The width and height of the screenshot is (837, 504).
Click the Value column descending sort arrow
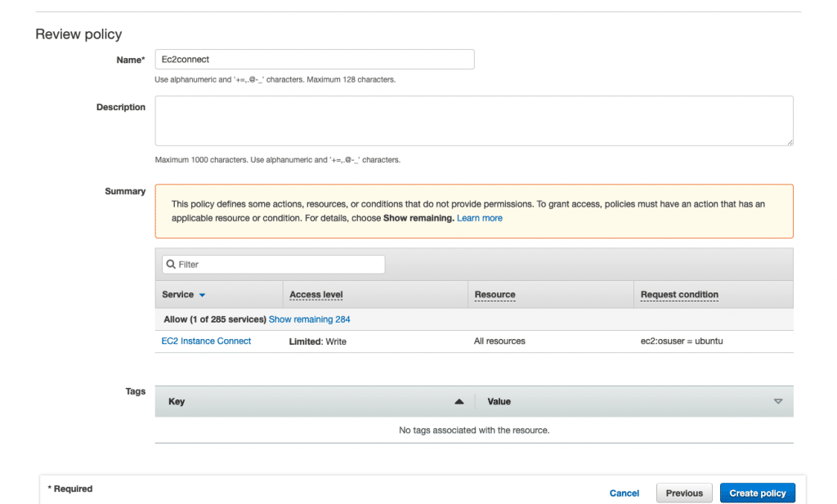click(x=777, y=402)
